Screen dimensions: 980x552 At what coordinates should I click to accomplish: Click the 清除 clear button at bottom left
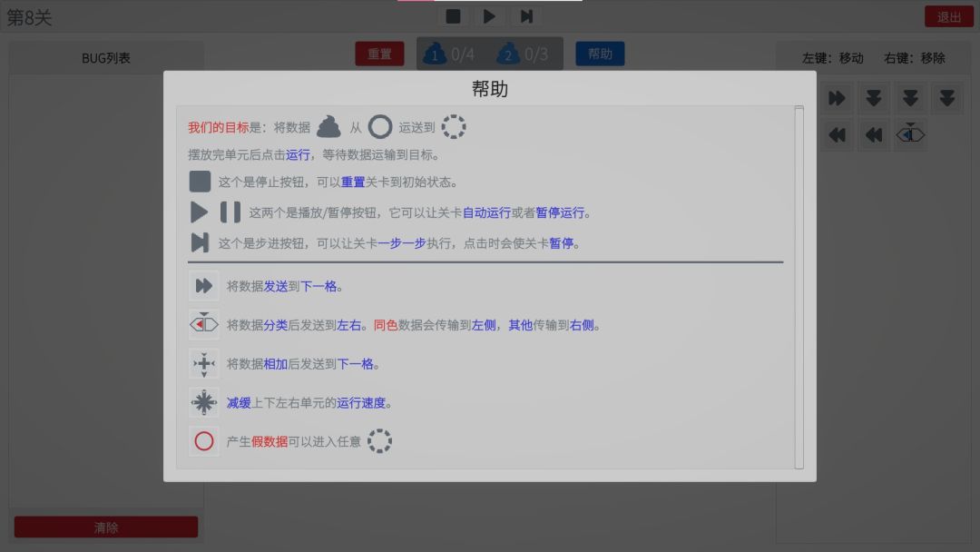[105, 527]
